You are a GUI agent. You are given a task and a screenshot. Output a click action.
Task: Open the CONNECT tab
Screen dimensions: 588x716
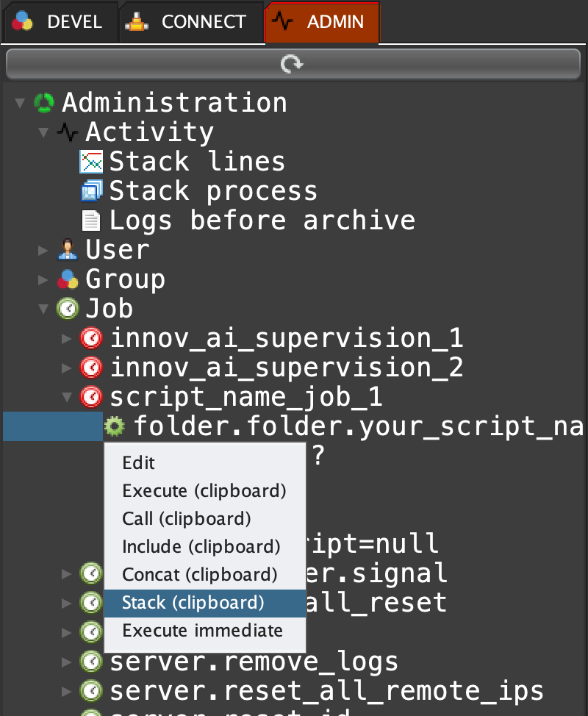(190, 22)
